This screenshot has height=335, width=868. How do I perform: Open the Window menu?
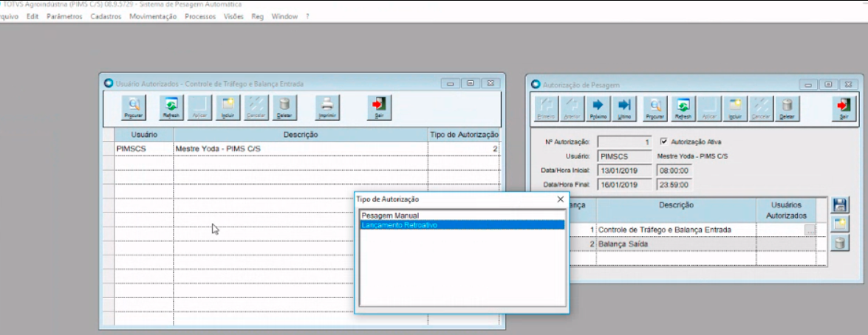coord(284,16)
